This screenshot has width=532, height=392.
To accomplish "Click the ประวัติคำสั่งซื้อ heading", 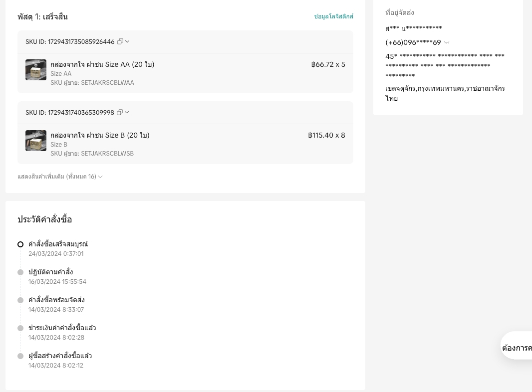I will point(45,219).
